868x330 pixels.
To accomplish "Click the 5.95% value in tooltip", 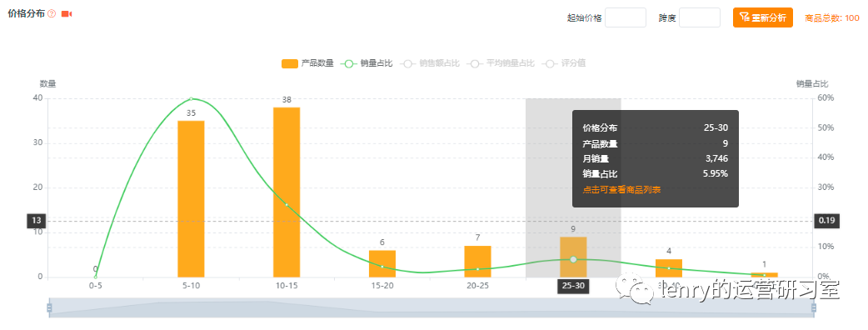I will pos(716,173).
